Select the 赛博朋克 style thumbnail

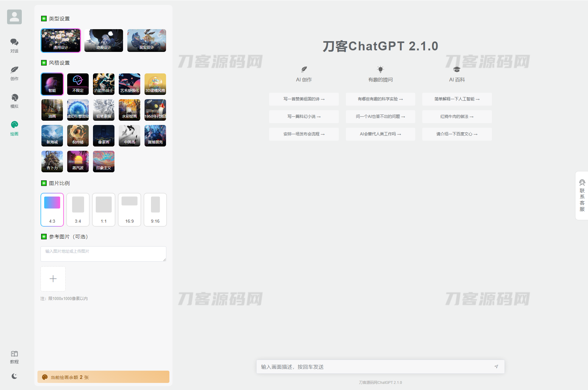[x=155, y=135]
